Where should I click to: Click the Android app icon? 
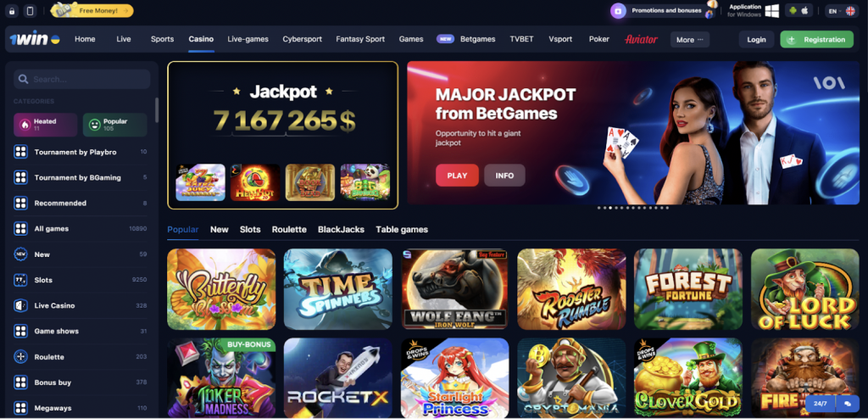click(793, 10)
